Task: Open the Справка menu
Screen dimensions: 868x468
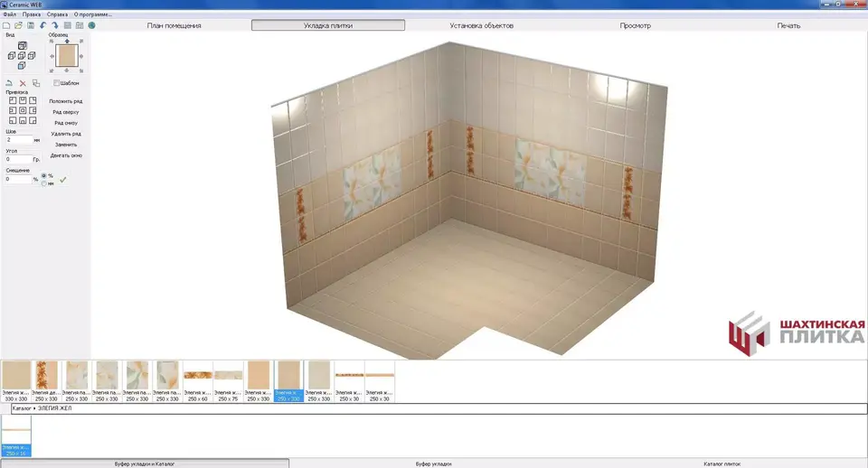Action: 57,14
